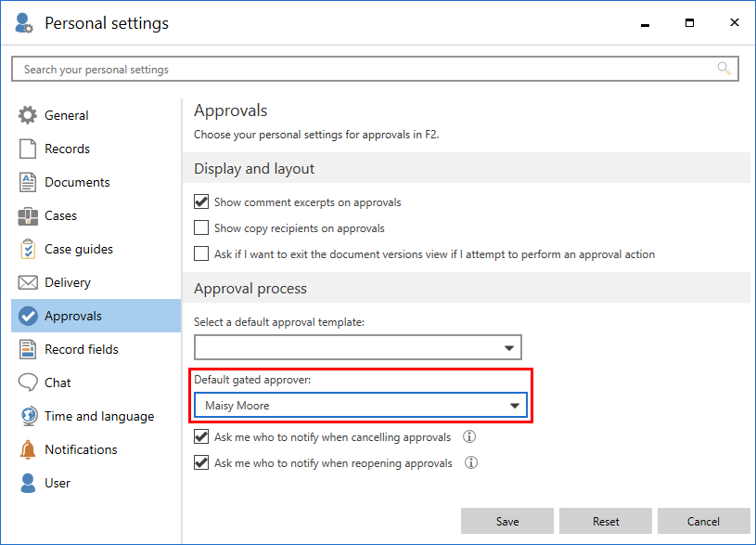Maximize the Personal settings window
The image size is (756, 545).
point(689,22)
